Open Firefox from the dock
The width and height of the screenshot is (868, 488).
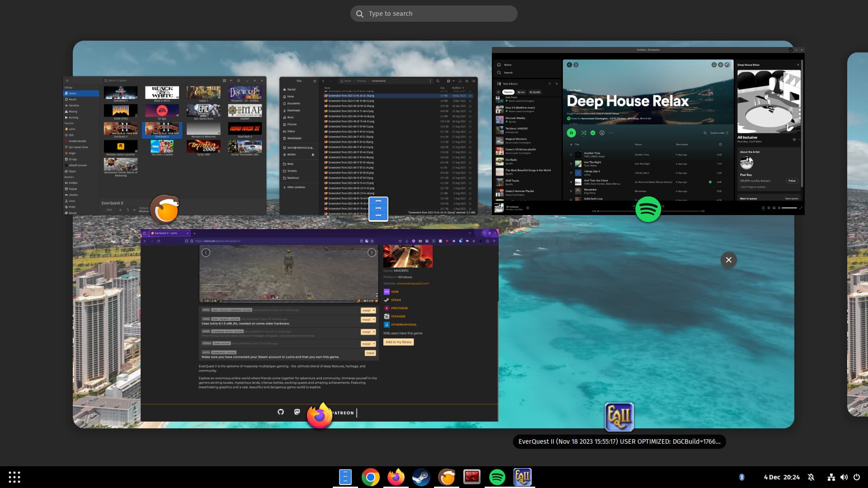[396, 477]
